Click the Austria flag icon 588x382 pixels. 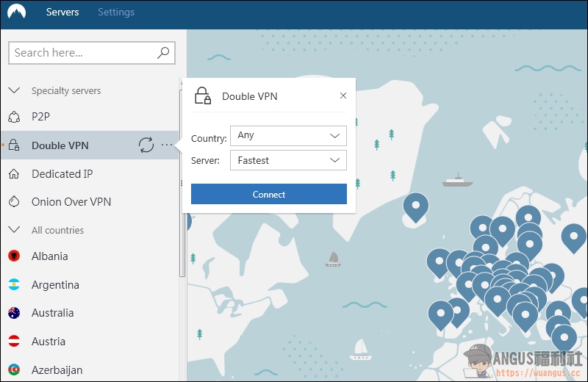pos(14,341)
